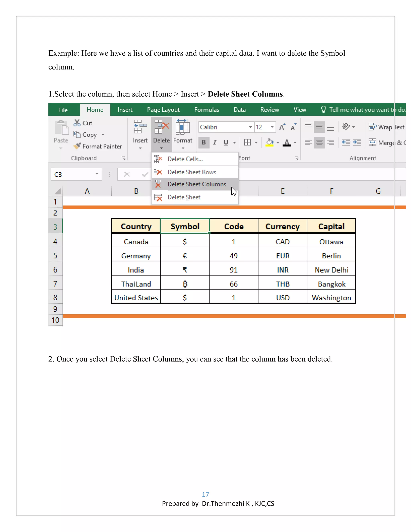Click the font color A button
Viewport: 411px width, 532px height.
[287, 142]
